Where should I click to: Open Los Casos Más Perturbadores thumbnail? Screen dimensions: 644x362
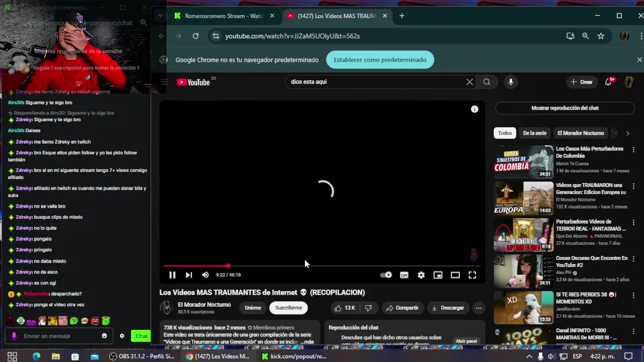click(x=523, y=162)
